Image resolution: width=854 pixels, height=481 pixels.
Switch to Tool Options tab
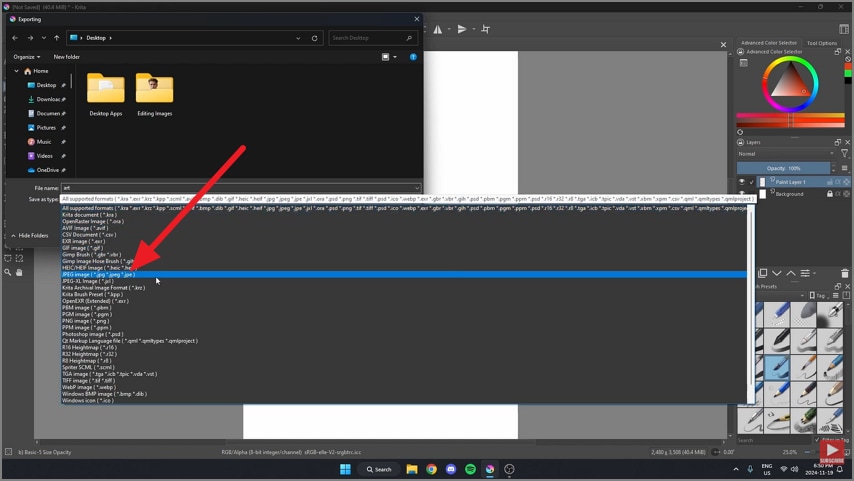tap(821, 43)
